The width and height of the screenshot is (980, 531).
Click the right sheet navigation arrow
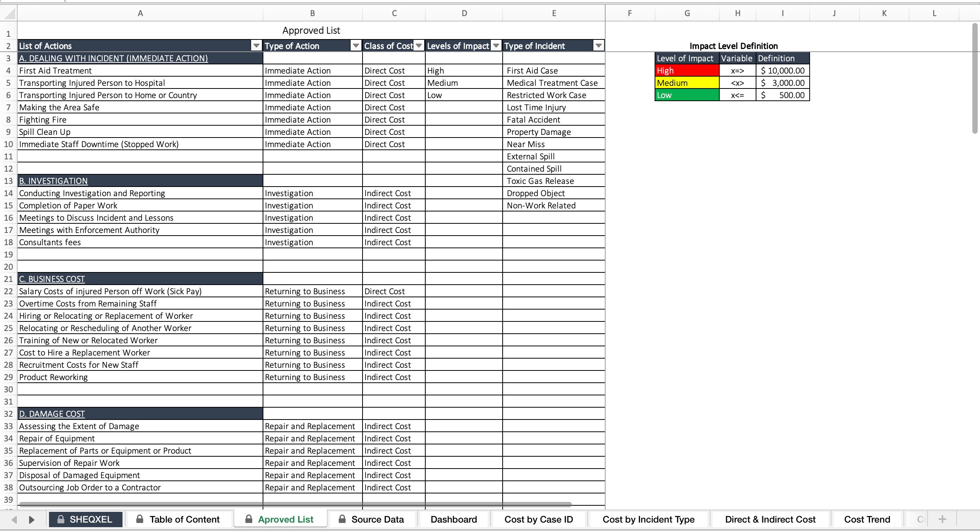click(x=31, y=519)
